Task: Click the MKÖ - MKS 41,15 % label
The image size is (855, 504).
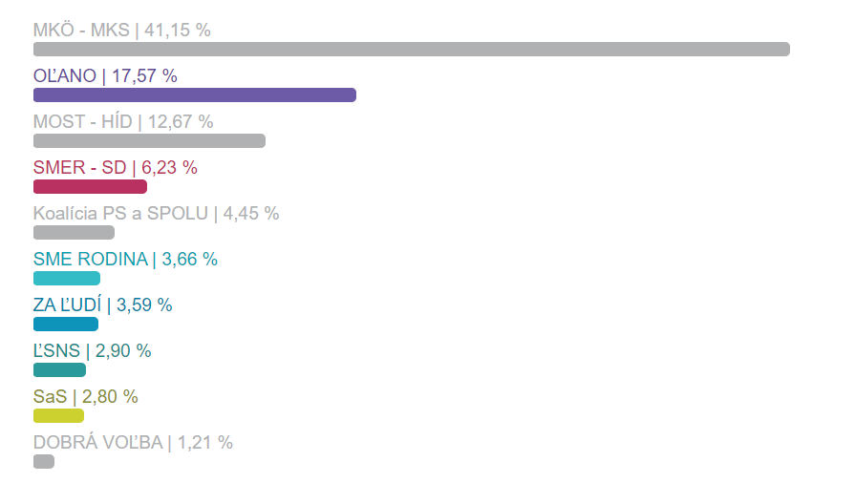Action: tap(121, 30)
